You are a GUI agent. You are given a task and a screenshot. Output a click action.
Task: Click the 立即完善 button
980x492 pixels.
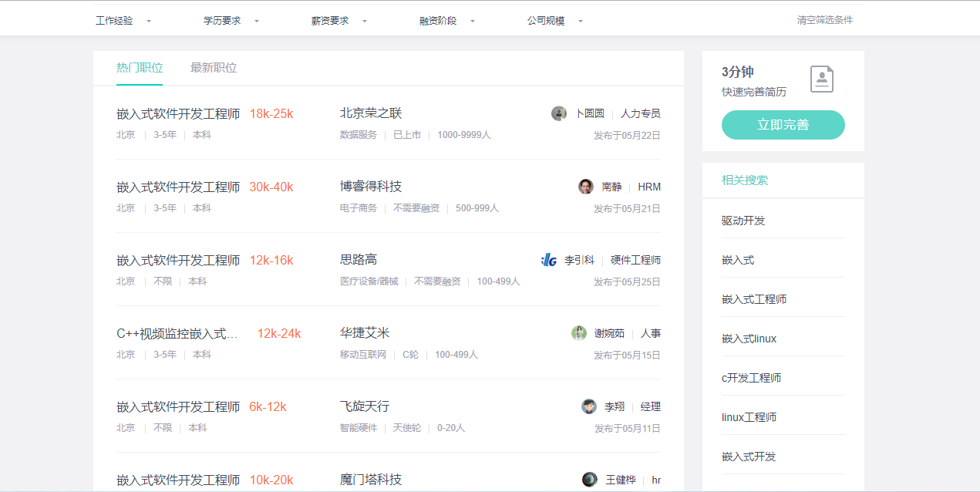[783, 125]
